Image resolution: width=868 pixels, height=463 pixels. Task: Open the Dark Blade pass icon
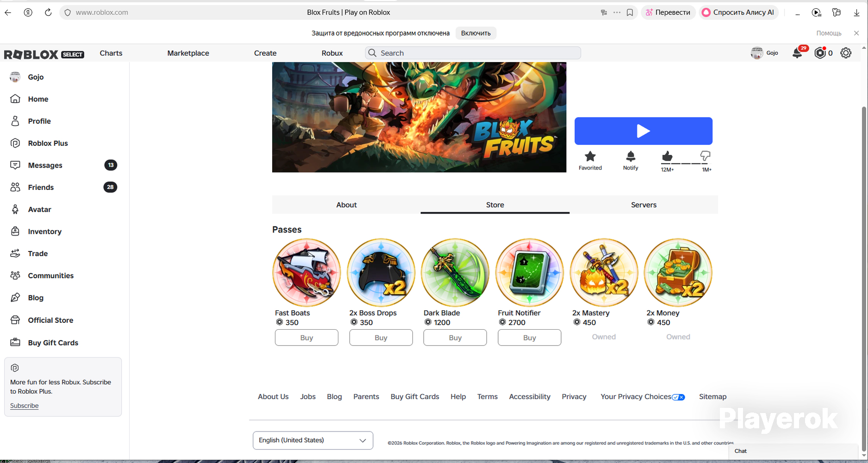[x=455, y=273]
